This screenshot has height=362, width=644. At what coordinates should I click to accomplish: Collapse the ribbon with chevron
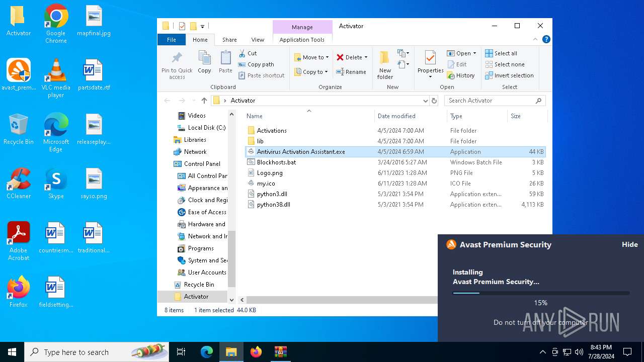click(535, 39)
